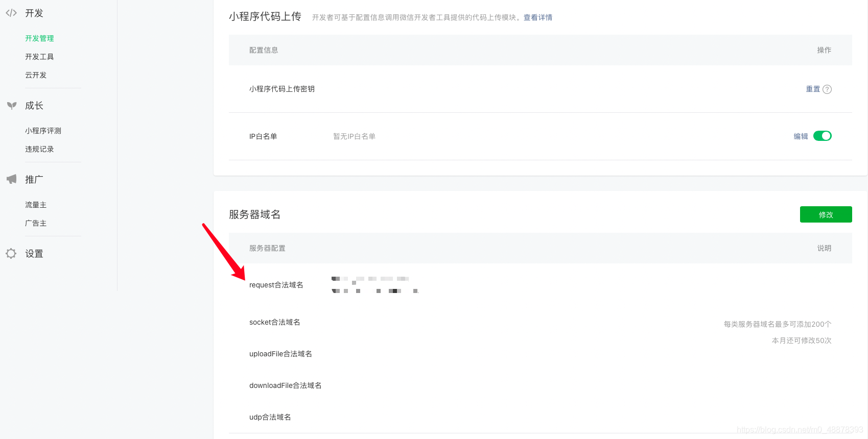Select the 推广 section heading
Viewport: 868px width, 439px height.
click(34, 180)
